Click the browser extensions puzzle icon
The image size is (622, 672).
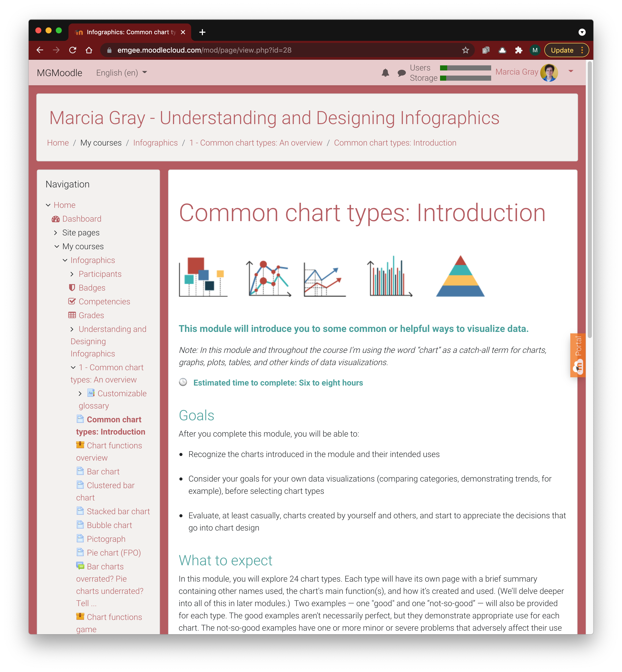[518, 50]
